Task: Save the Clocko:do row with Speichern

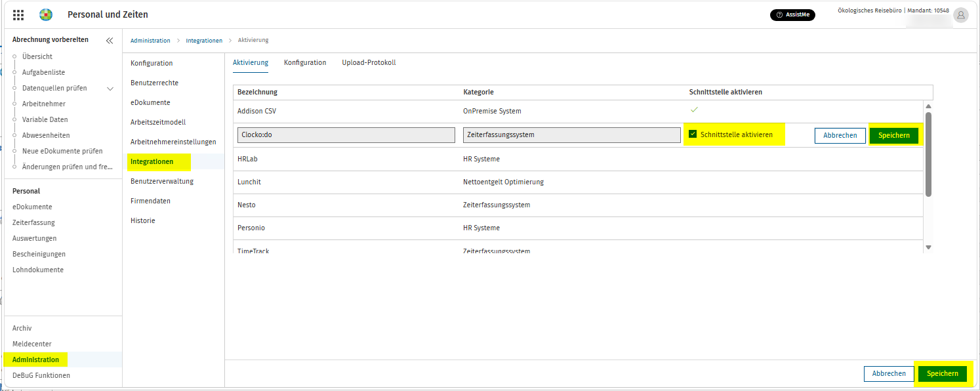Action: pyautogui.click(x=894, y=135)
